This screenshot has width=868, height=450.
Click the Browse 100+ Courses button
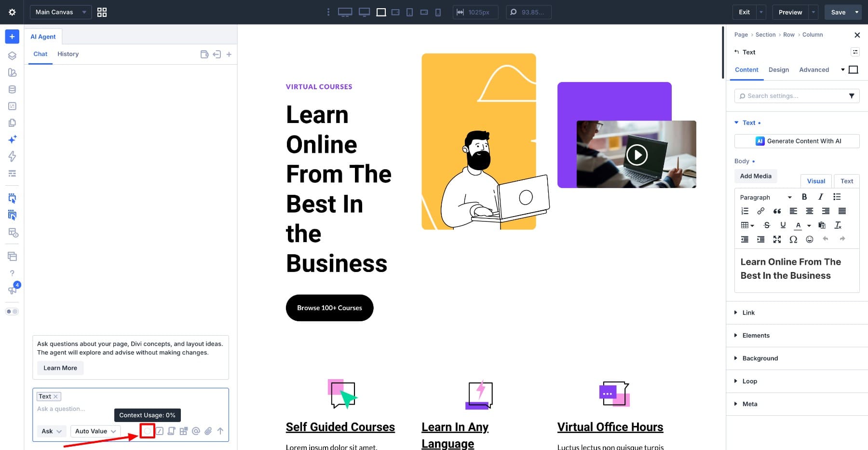pos(329,308)
